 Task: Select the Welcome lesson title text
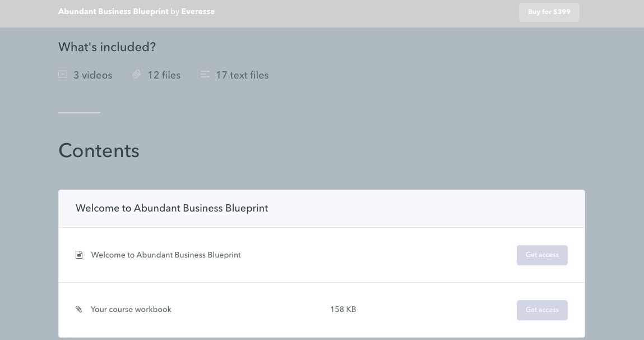(x=166, y=255)
